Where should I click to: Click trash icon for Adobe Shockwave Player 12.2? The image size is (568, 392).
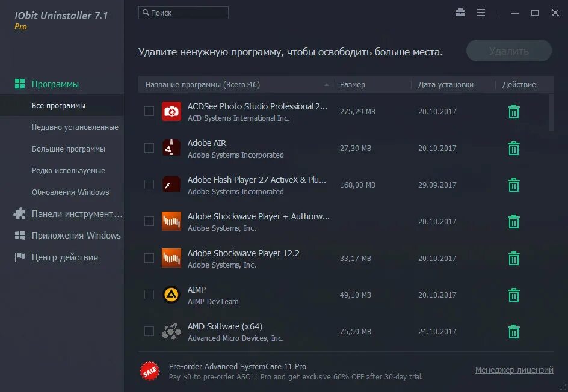pyautogui.click(x=514, y=258)
